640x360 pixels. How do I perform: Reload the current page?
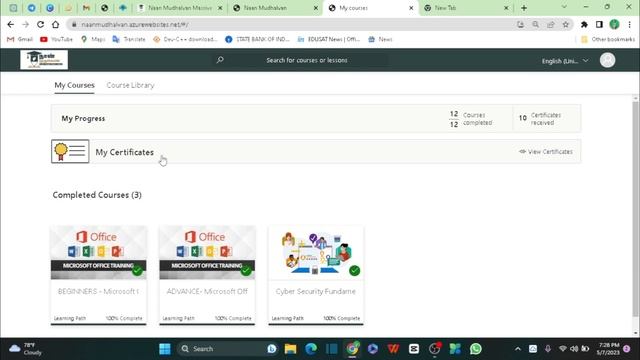pyautogui.click(x=40, y=24)
